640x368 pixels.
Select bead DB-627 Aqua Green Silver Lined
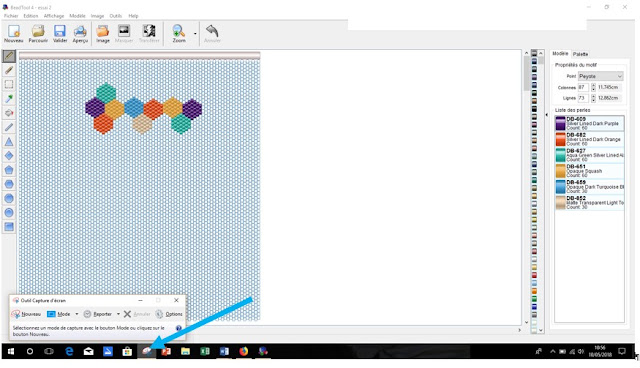pyautogui.click(x=589, y=155)
